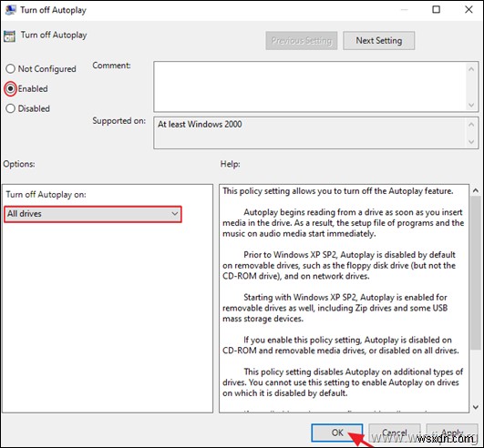484x448 pixels.
Task: Click help text 'Starting with Windows XP SP2'
Action: (300, 298)
